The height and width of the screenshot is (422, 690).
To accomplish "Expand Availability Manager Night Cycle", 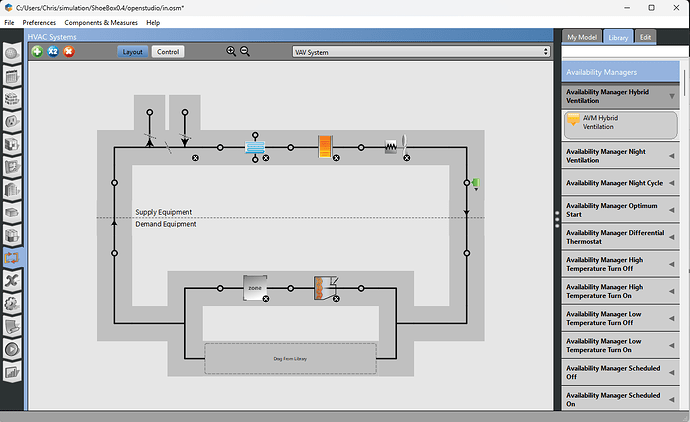I will 671,183.
